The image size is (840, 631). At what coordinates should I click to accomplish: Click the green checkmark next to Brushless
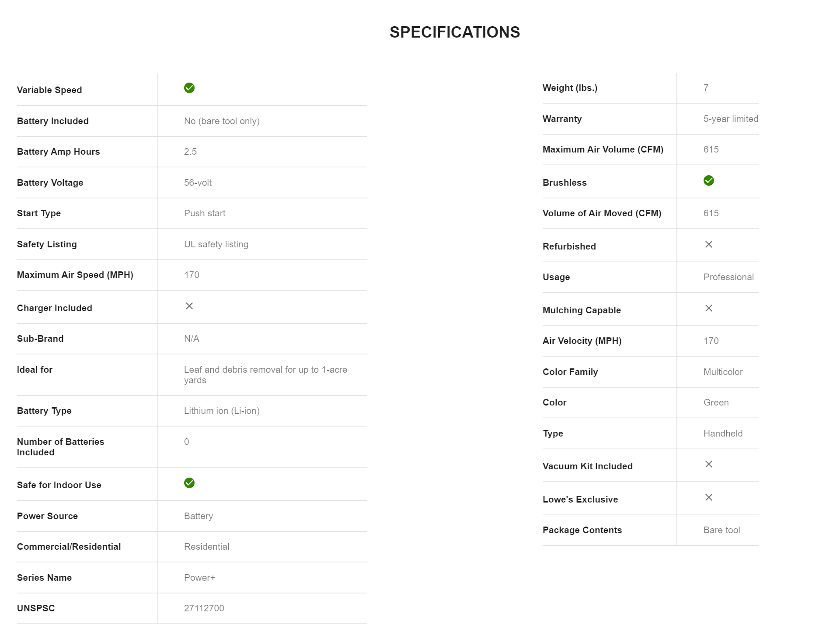point(709,180)
